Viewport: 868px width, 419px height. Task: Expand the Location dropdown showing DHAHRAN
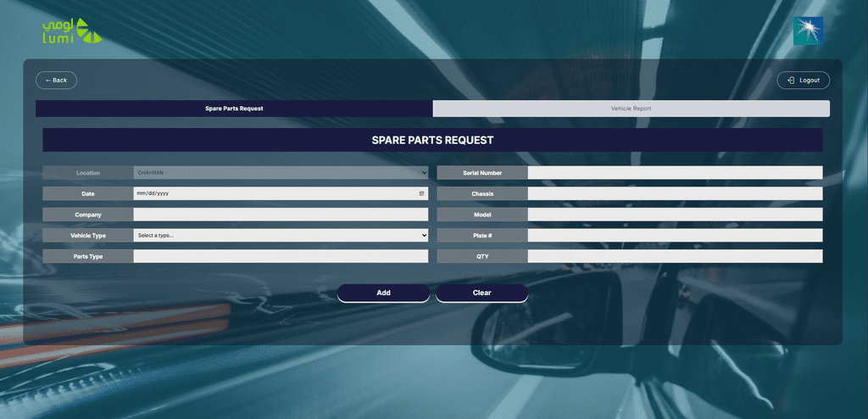pos(281,173)
